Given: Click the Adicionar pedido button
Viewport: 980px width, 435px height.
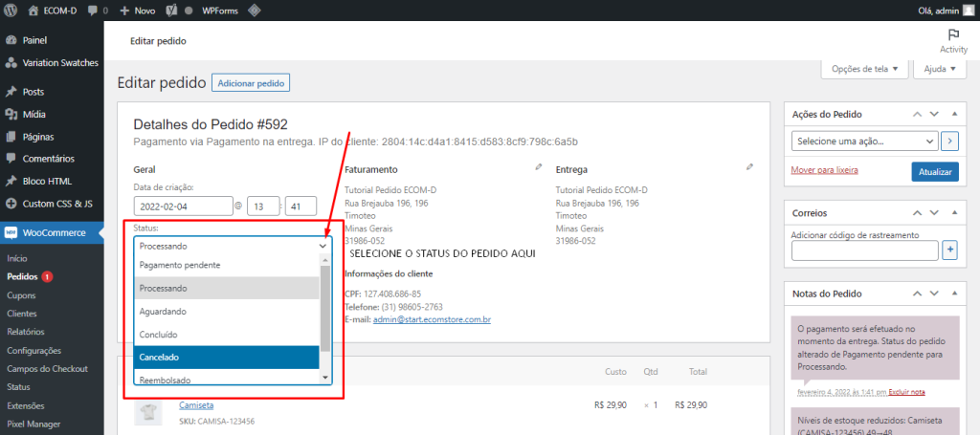Looking at the screenshot, I should pyautogui.click(x=251, y=83).
